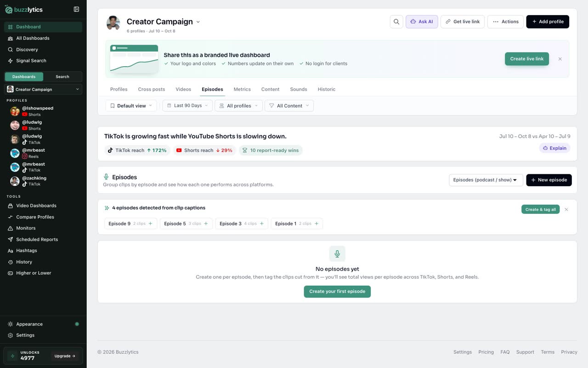The image size is (588, 368).
Task: Open All Content filter dropdown
Action: tap(289, 106)
